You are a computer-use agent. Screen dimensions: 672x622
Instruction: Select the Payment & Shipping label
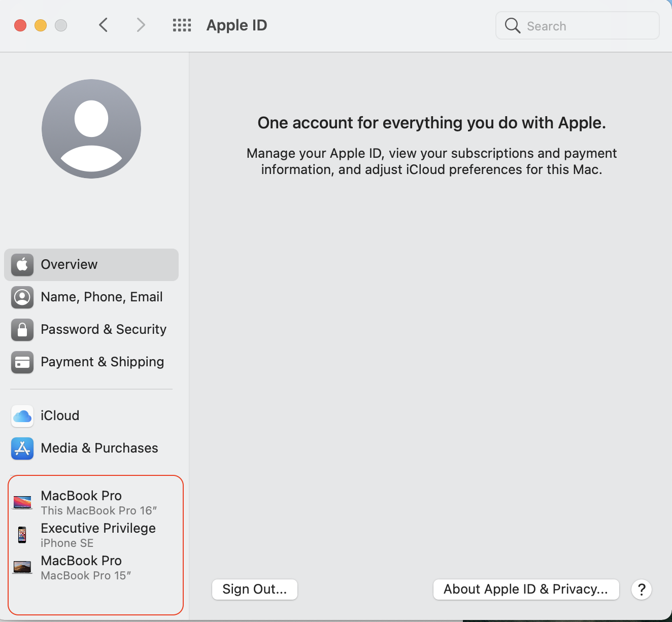click(103, 362)
